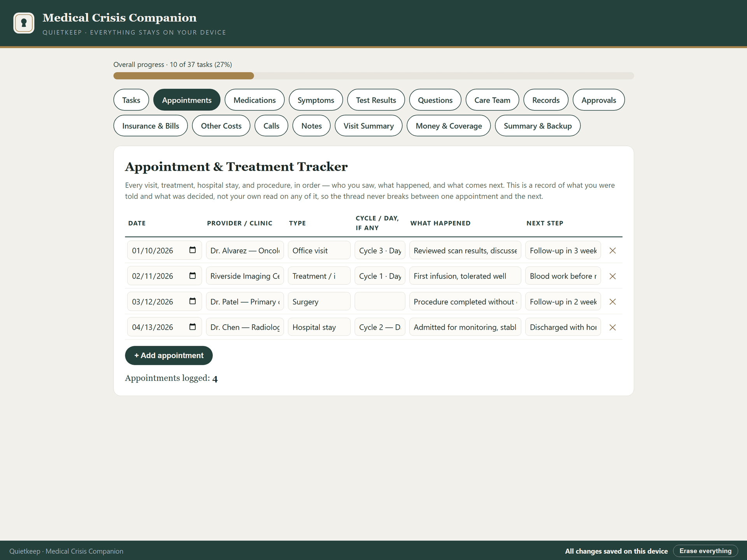Switch to the Tasks tab
Viewport: 747px width, 560px height.
point(131,100)
